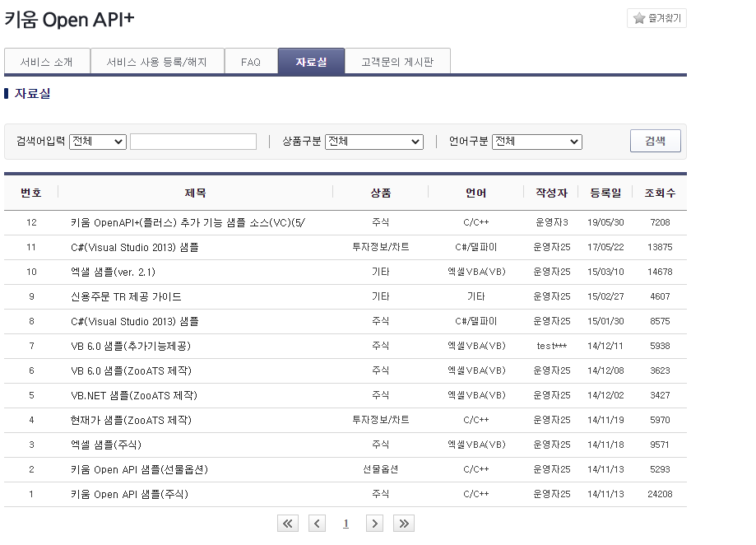Open the 엑셀 샘플(ver. 2.1) post
The height and width of the screenshot is (545, 756).
click(x=113, y=272)
